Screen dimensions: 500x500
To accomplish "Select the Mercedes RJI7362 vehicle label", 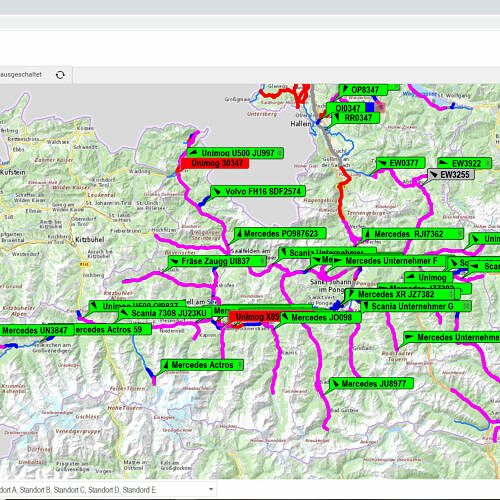I will pyautogui.click(x=413, y=234).
